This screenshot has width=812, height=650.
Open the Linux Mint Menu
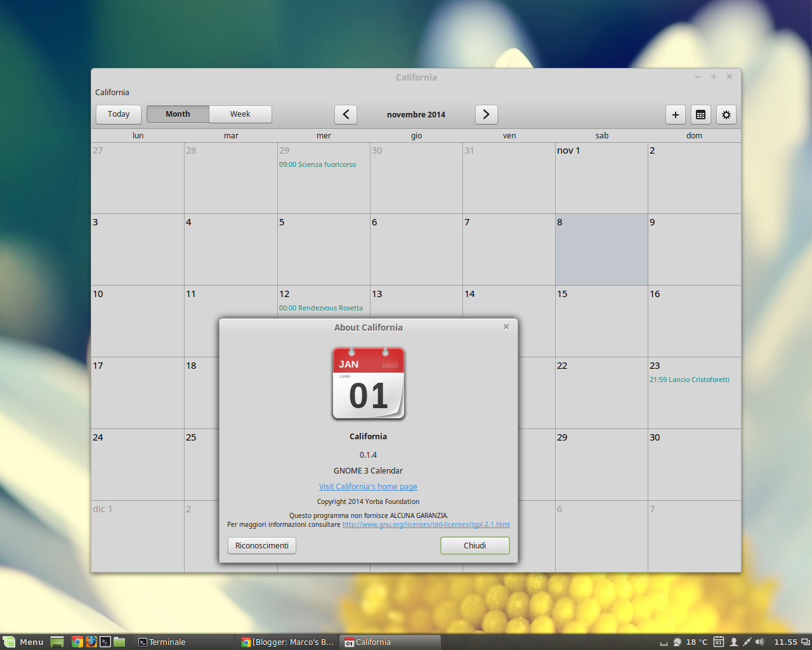click(23, 642)
